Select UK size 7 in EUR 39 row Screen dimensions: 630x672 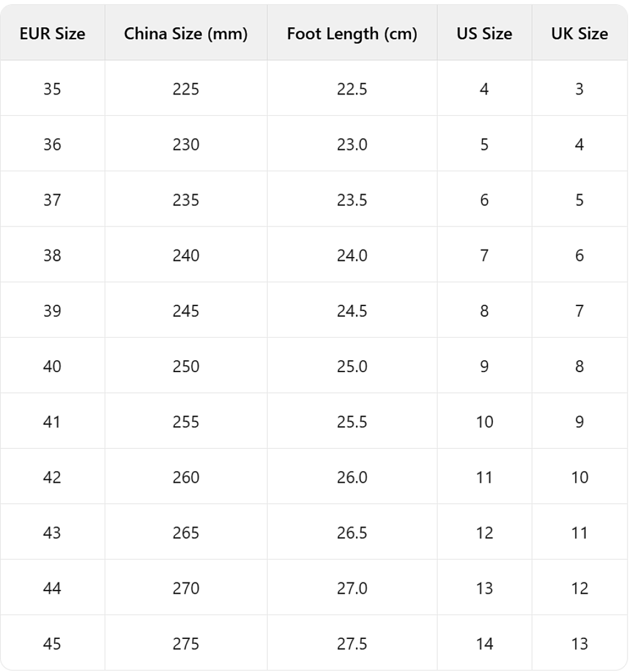[579, 310]
